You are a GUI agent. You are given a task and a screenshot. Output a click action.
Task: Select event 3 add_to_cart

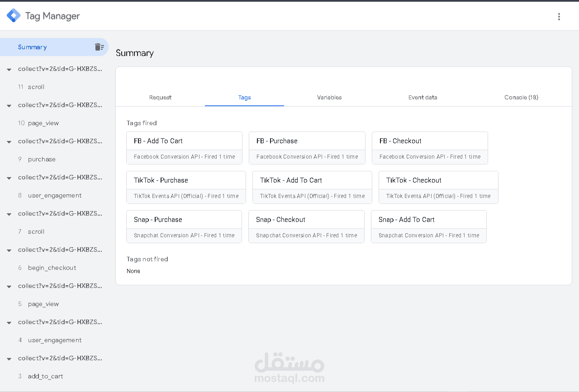point(54,376)
